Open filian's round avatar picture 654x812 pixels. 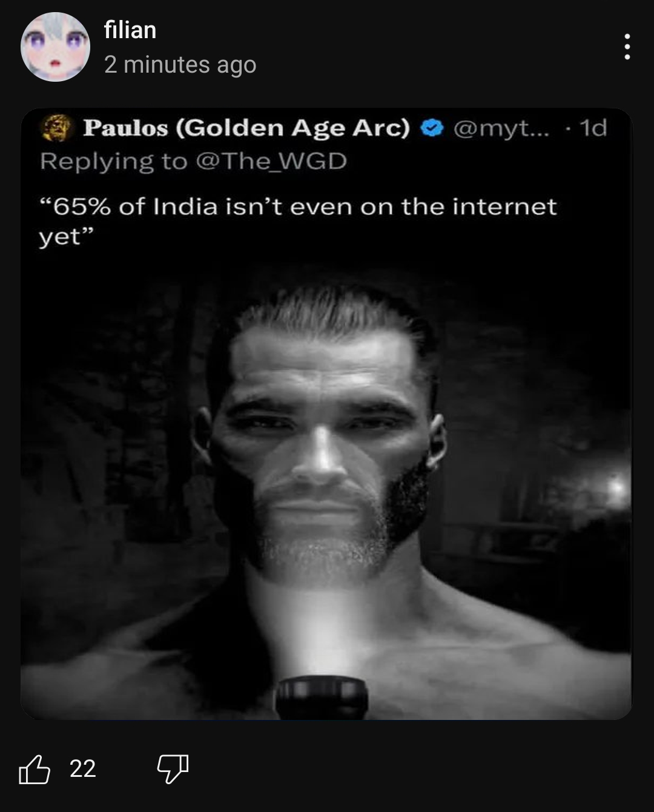coord(55,47)
